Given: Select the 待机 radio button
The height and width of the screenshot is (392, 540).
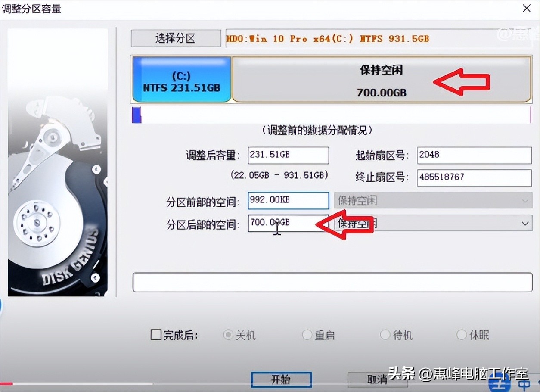Looking at the screenshot, I should pyautogui.click(x=385, y=335).
